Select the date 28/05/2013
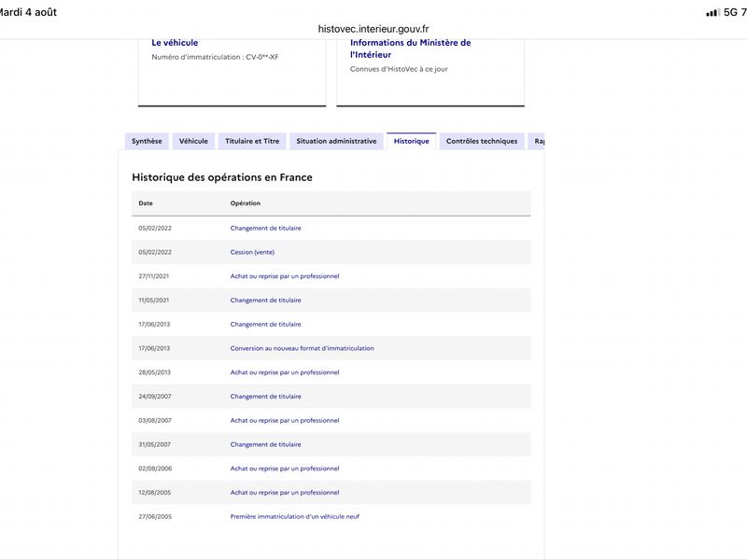Screen dimensions: 747x560 point(154,372)
